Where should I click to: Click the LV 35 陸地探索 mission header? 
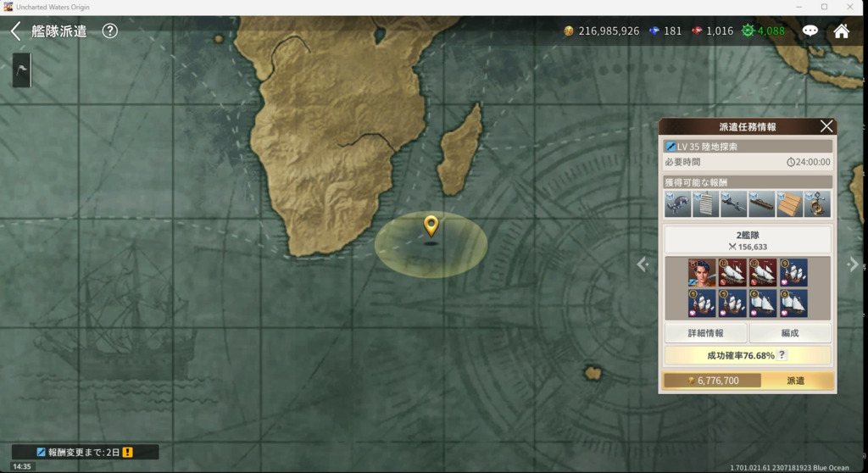pyautogui.click(x=748, y=146)
